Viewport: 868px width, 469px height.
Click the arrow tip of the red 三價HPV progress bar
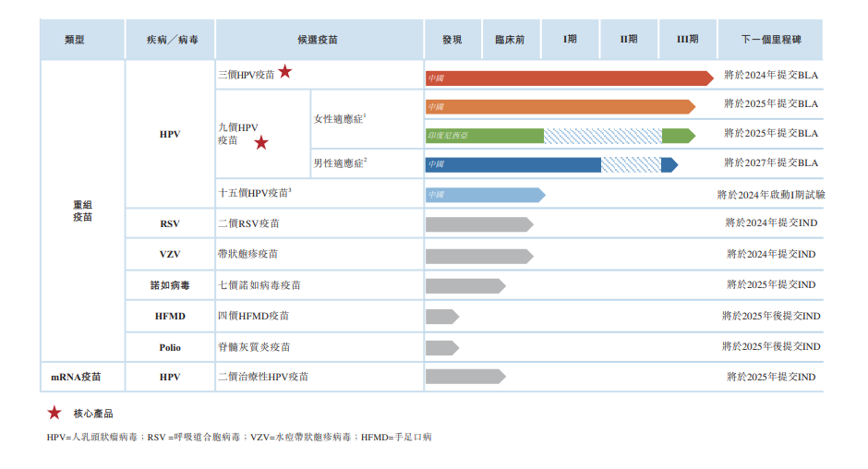click(708, 78)
